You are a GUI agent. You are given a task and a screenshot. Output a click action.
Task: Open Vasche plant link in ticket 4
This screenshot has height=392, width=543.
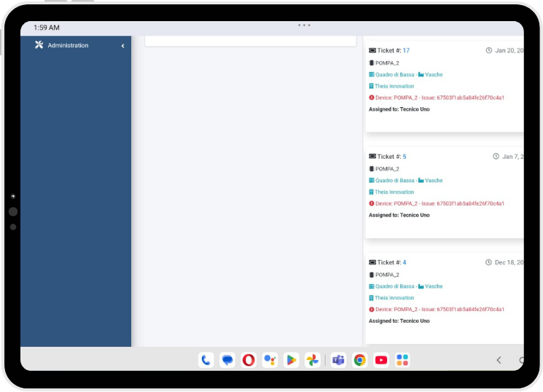click(434, 287)
